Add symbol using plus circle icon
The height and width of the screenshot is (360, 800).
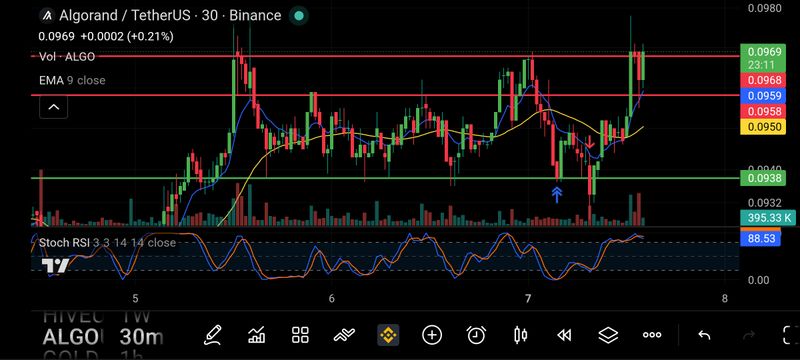(432, 335)
